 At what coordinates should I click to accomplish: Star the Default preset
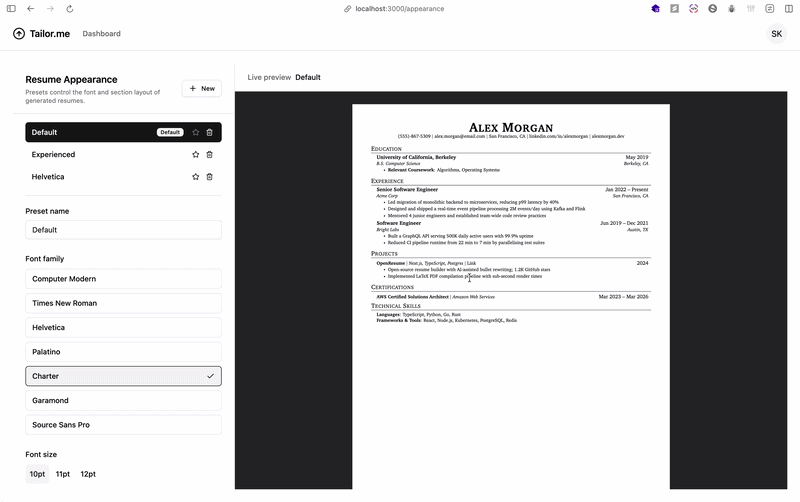click(x=195, y=132)
